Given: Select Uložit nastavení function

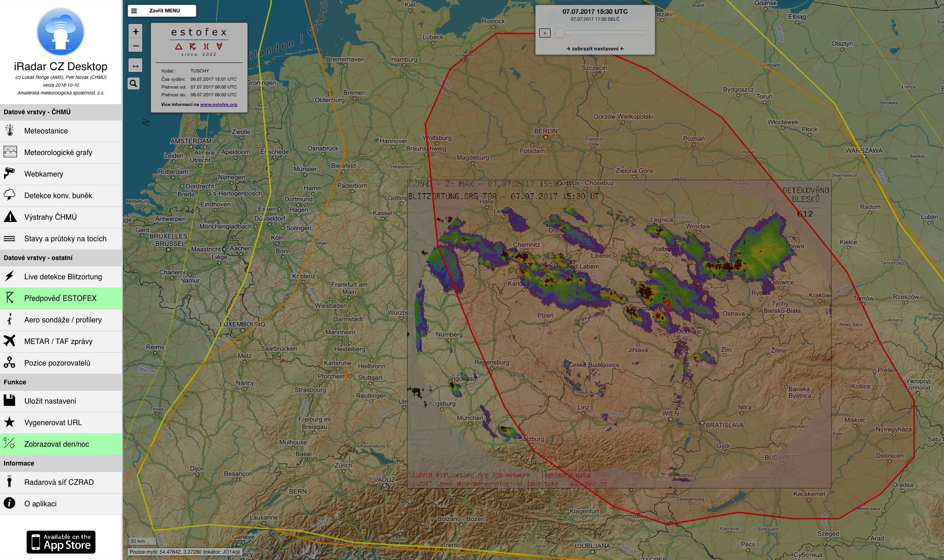Looking at the screenshot, I should 61,401.
